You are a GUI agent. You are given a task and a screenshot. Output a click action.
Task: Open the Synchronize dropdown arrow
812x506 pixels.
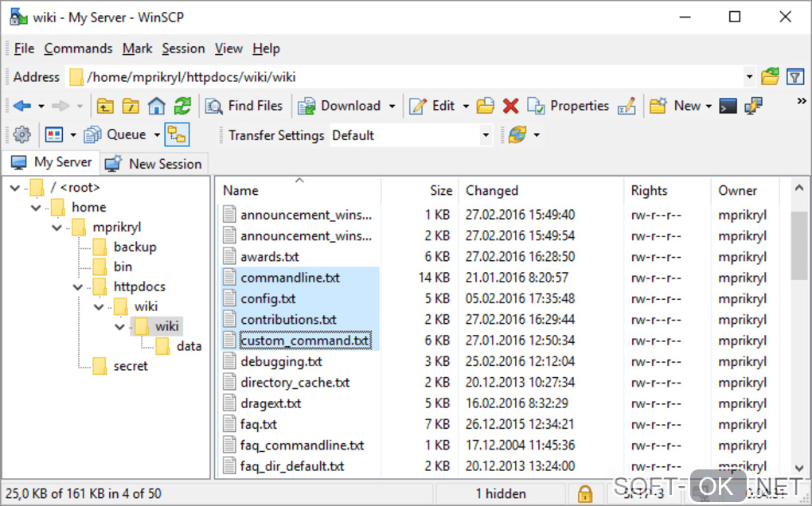point(537,135)
